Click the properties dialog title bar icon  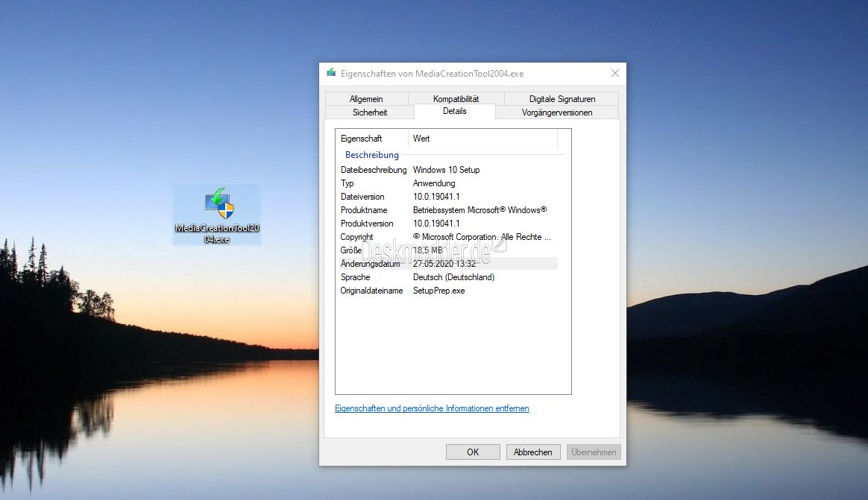tap(331, 73)
